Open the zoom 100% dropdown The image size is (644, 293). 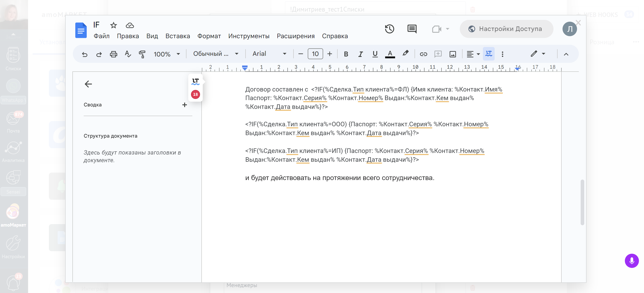[167, 54]
